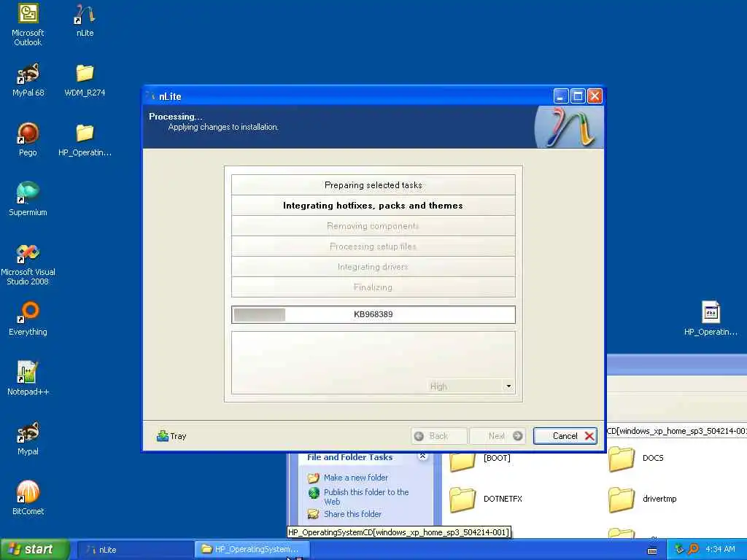
Task: Click Integrating hotfixes, packs and themes row
Action: [x=373, y=205]
